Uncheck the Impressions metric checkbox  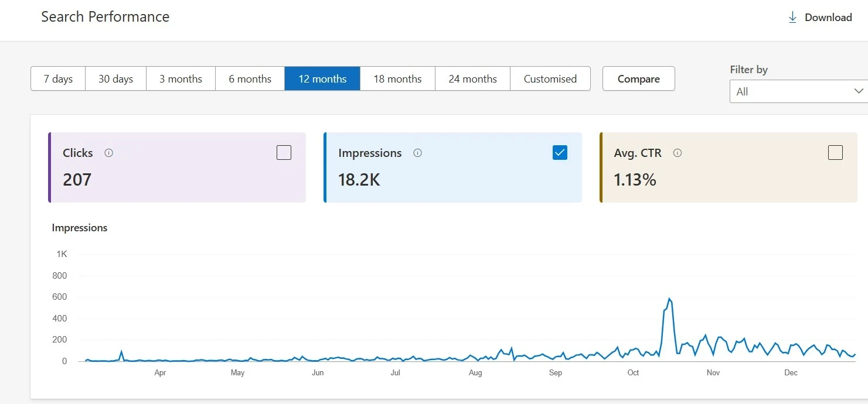point(560,152)
